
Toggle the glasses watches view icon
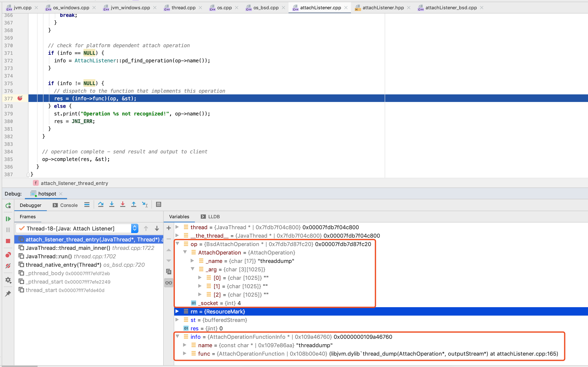[169, 283]
